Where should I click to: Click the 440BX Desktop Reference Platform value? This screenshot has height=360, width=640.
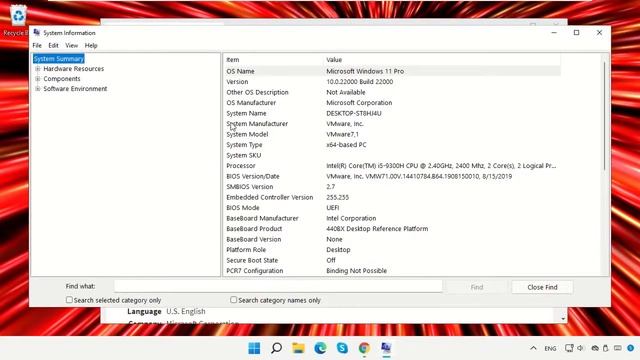pos(377,229)
